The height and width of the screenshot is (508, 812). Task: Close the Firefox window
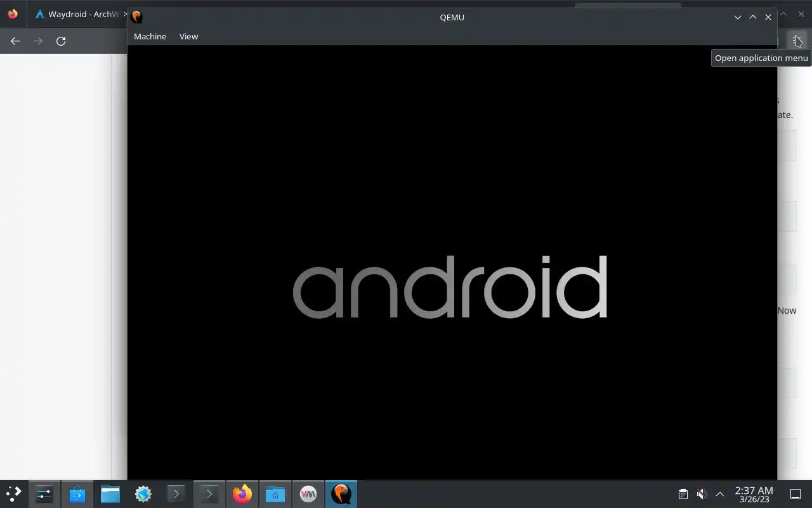(x=801, y=14)
